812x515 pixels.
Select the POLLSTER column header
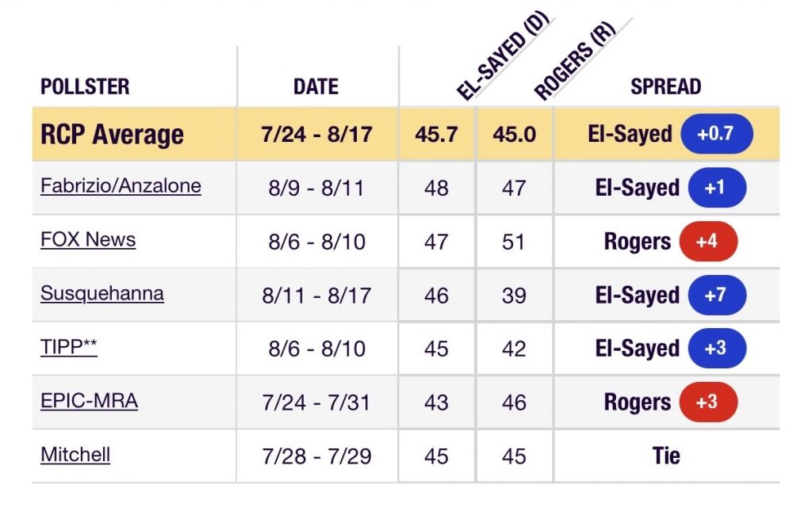click(85, 86)
